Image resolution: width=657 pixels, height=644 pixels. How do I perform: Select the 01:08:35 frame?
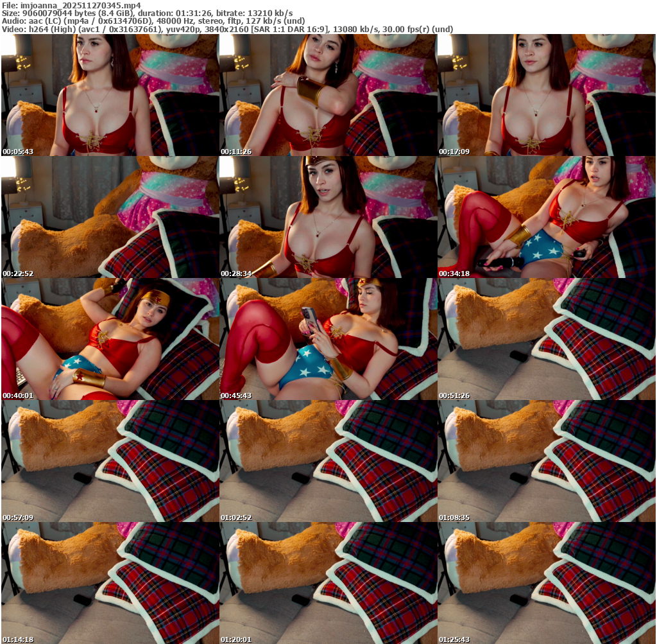pos(547,461)
